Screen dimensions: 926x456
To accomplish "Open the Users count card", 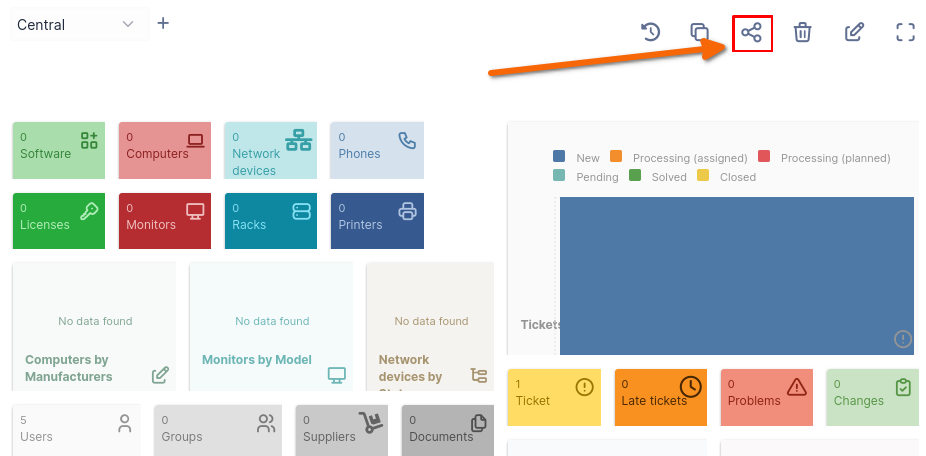I will click(x=77, y=430).
